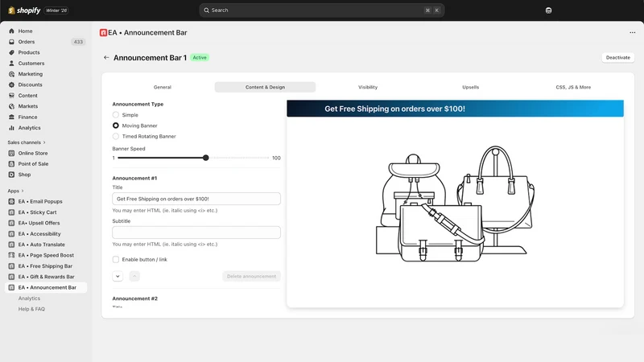Click the EA Free Shipping Bar icon
644x362 pixels.
click(11, 266)
